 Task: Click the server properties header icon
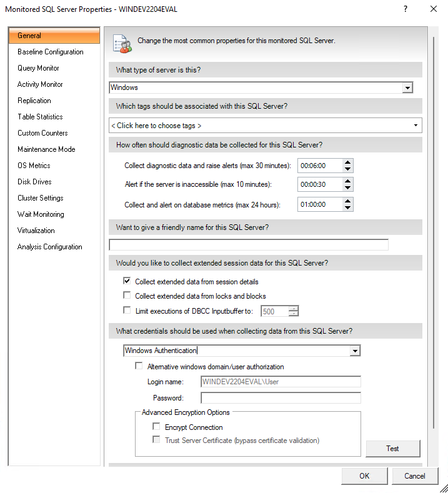coord(121,42)
